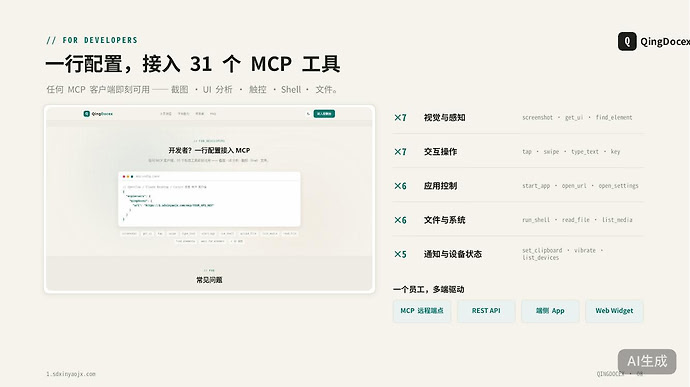Image resolution: width=690 pixels, height=387 pixels.
Task: Click the REST API chip
Action: click(486, 311)
